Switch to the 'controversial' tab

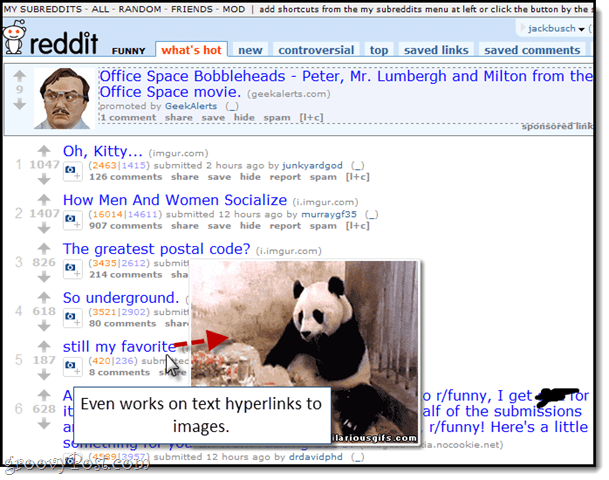[316, 50]
